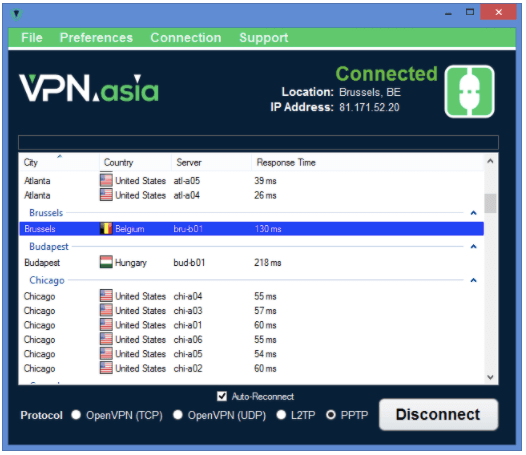Viewport: 526px width, 455px height.
Task: Click the scrollbar down arrow
Action: point(490,377)
